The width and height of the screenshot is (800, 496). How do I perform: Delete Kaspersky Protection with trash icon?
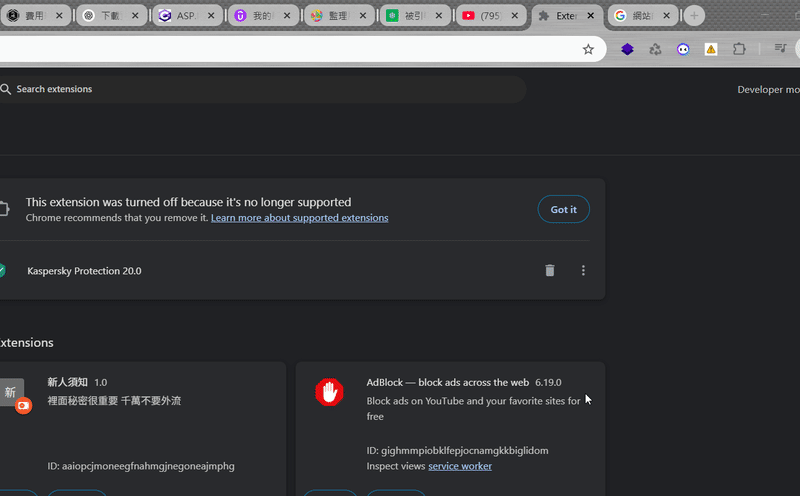[x=549, y=270]
